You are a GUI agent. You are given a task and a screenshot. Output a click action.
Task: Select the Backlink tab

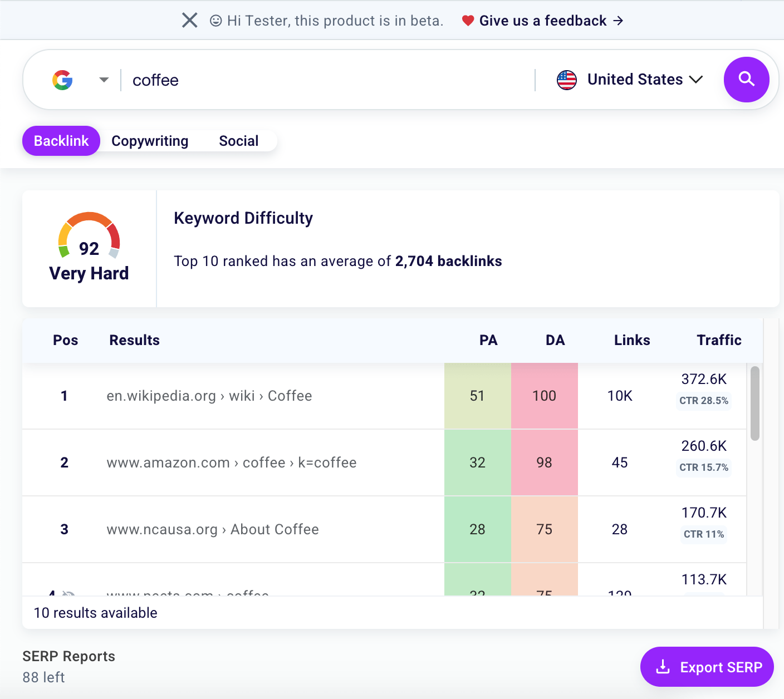click(x=61, y=141)
